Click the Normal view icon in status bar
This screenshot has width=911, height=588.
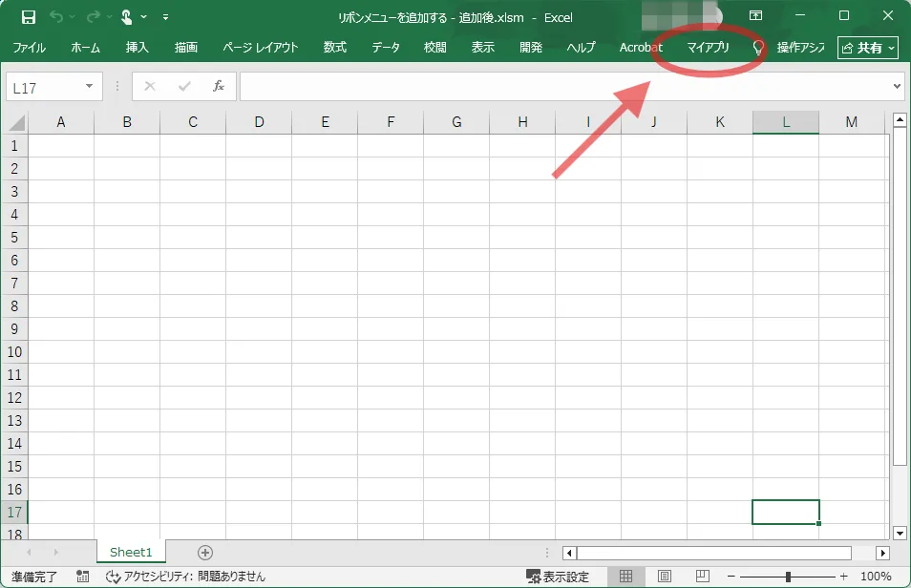coord(628,575)
